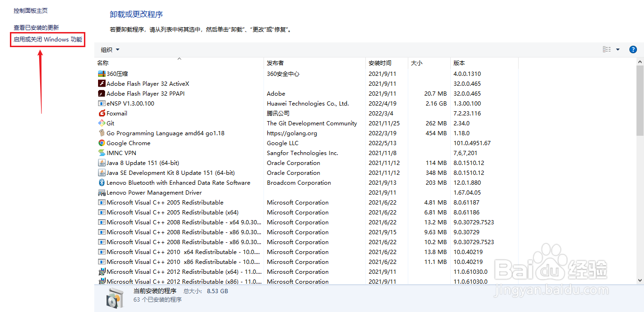Sort by the 版本 column header
The height and width of the screenshot is (312, 644).
(x=484, y=63)
